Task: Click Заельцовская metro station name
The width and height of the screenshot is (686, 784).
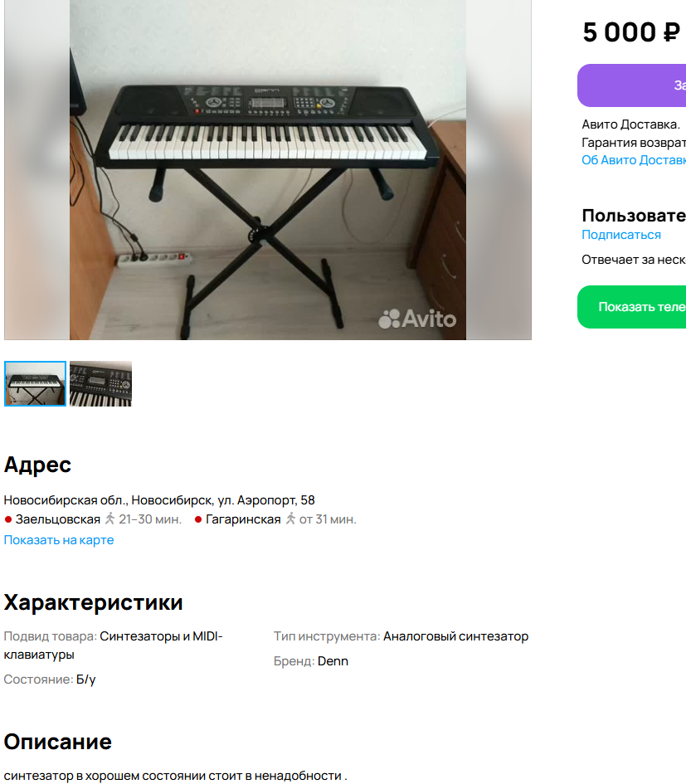Action: pos(57,519)
